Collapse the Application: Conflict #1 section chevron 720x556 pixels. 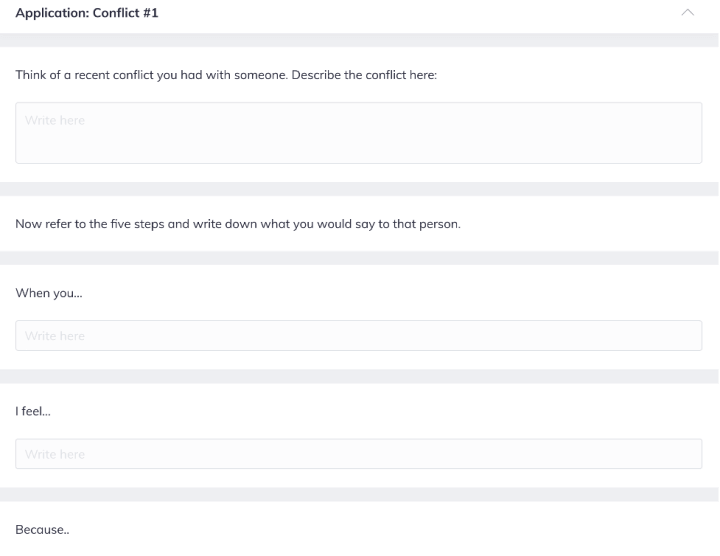click(x=687, y=12)
